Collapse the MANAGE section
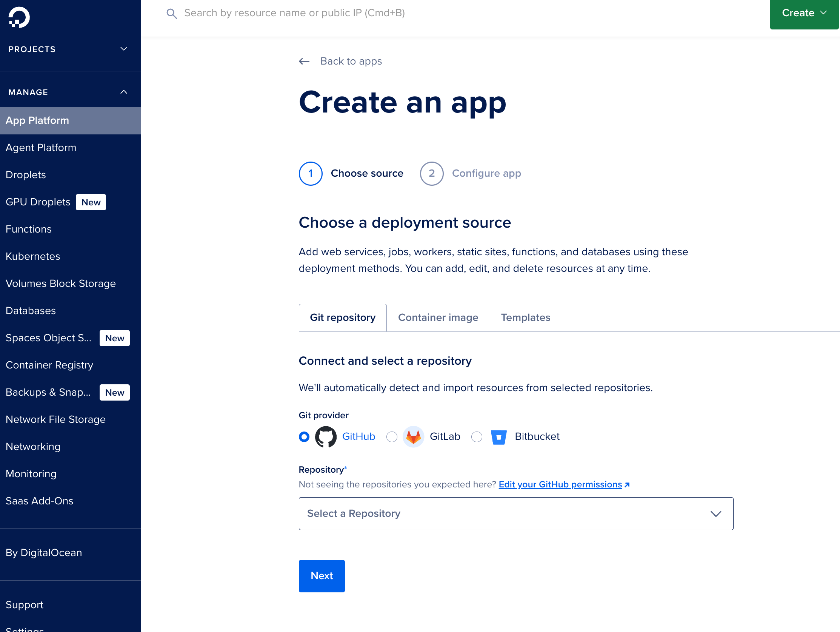Image resolution: width=840 pixels, height=632 pixels. pyautogui.click(x=123, y=92)
